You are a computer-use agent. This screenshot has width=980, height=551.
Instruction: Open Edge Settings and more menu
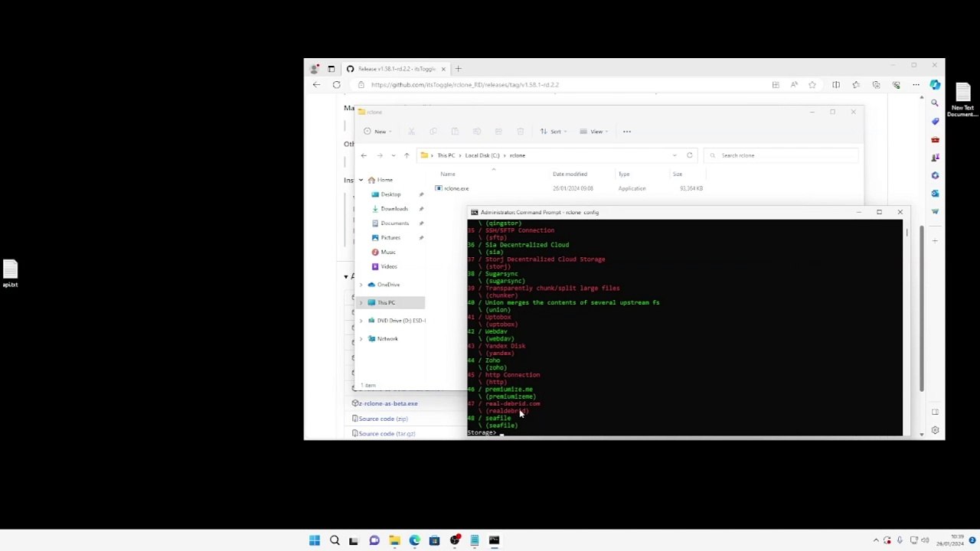pos(916,85)
